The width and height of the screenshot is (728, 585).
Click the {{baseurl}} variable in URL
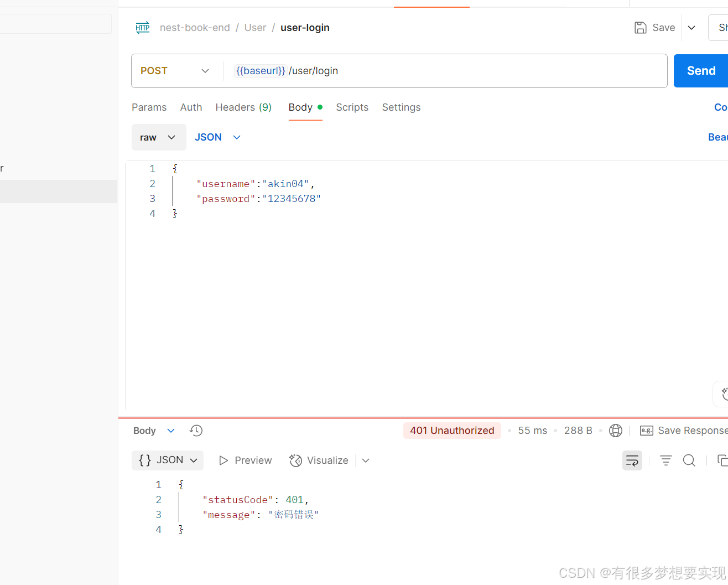(261, 71)
